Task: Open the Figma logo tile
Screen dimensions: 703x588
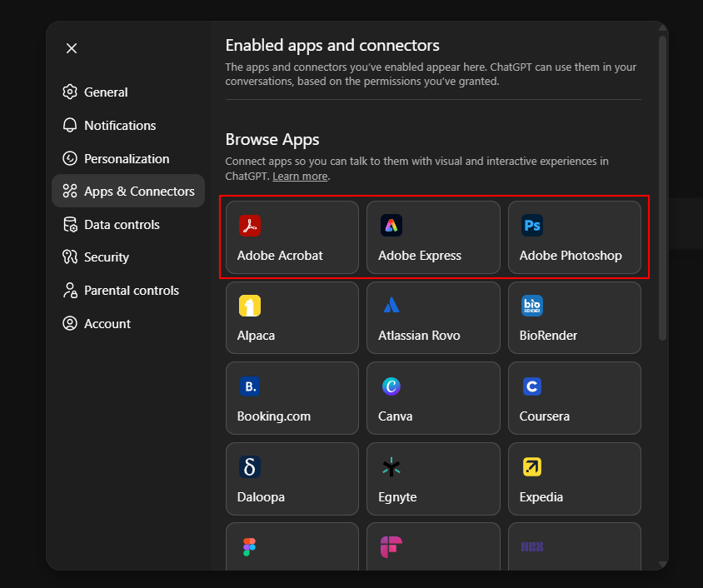Action: (x=292, y=546)
